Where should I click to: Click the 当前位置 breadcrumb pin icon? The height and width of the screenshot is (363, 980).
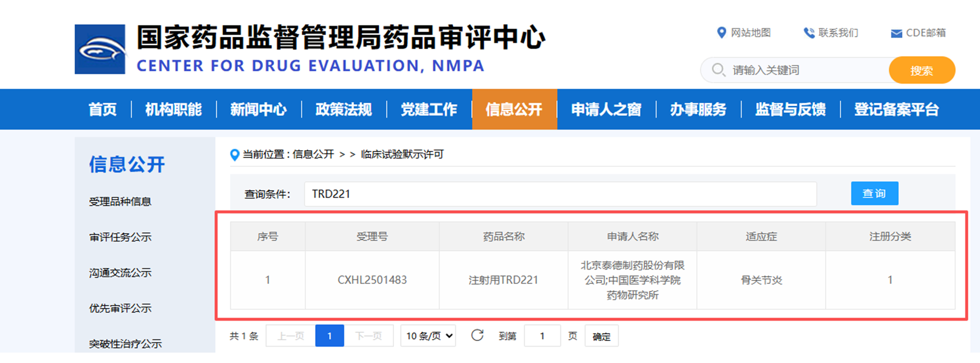[235, 155]
